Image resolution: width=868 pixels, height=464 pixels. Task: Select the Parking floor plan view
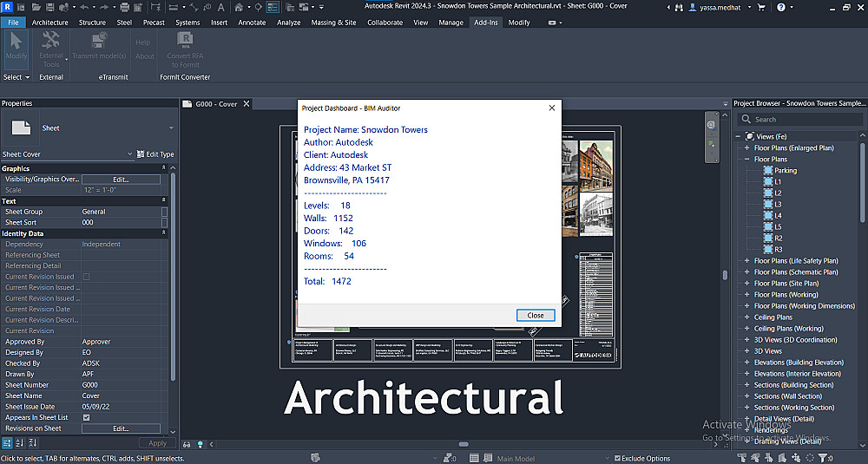pos(786,170)
